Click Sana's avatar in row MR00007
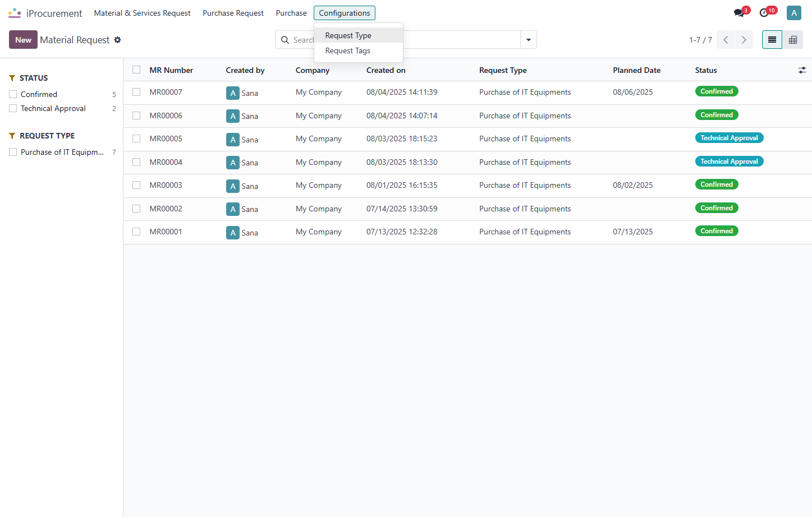The image size is (812, 517). coord(233,93)
